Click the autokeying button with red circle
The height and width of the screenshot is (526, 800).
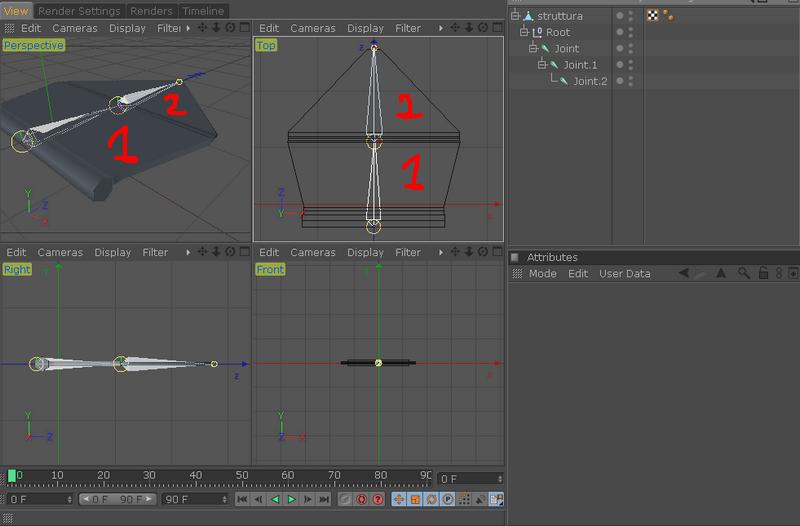[x=362, y=499]
